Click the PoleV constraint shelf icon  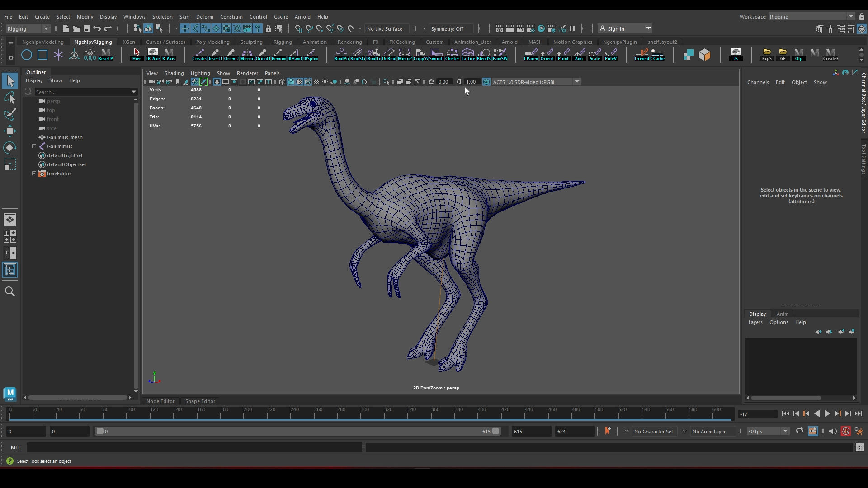click(x=610, y=55)
